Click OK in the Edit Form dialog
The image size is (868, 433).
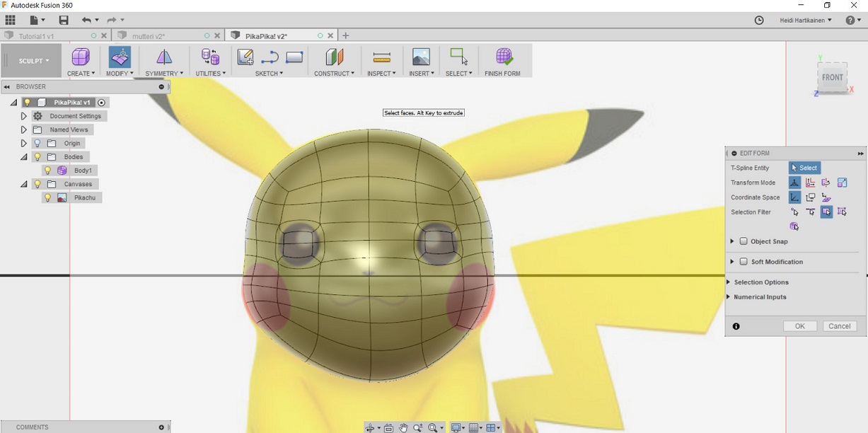(800, 326)
